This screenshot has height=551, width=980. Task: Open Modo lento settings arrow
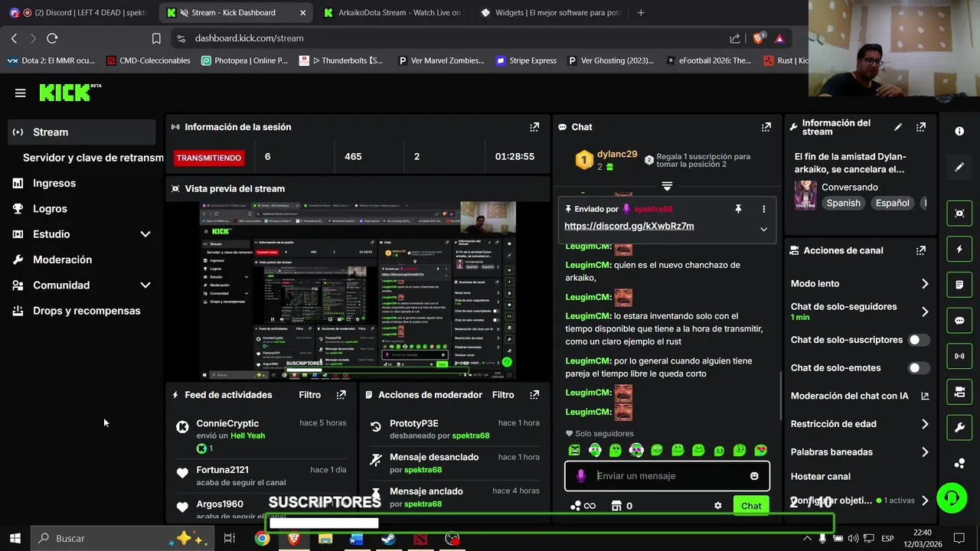[925, 284]
